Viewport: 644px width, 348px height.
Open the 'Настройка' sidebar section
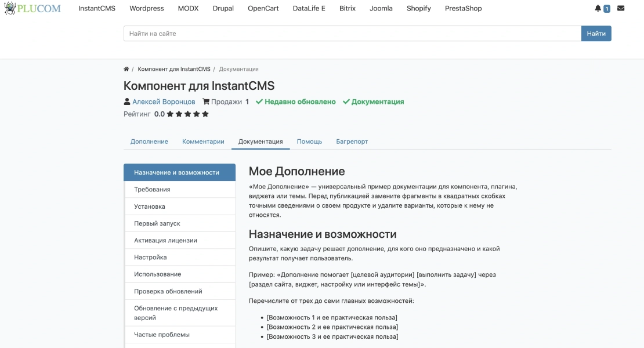pyautogui.click(x=179, y=258)
